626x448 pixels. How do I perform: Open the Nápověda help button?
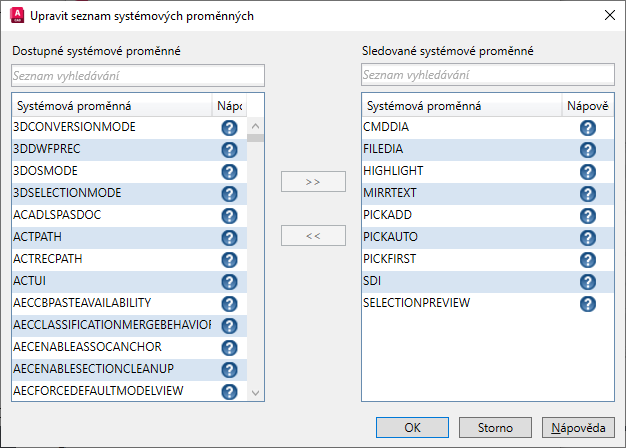(x=578, y=427)
